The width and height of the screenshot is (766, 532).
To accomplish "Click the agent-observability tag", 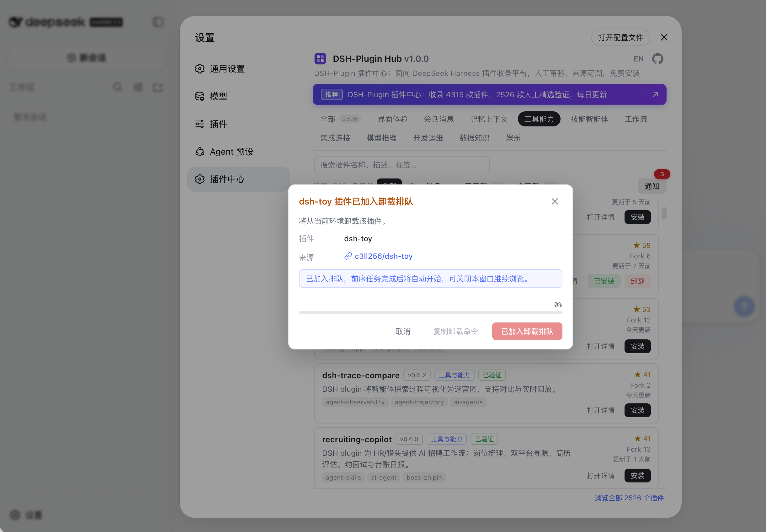I will click(x=355, y=402).
